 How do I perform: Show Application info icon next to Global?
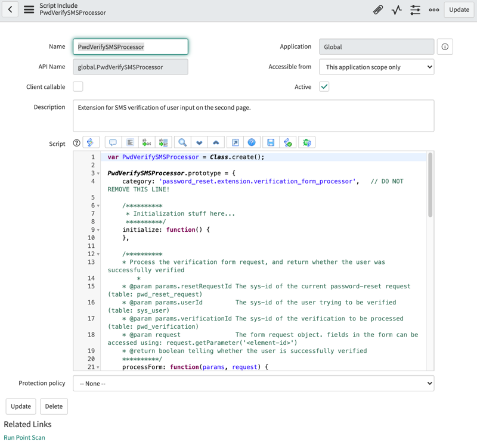click(445, 47)
